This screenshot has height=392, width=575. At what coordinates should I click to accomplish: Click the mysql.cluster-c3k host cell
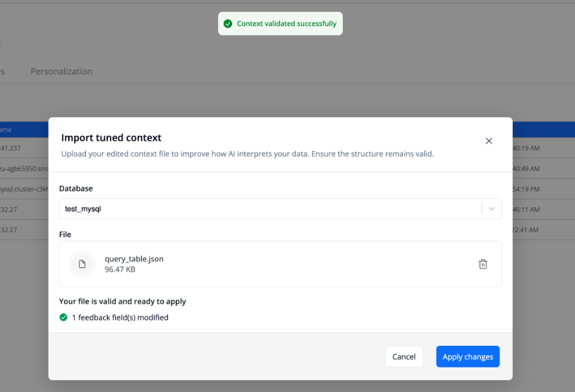pyautogui.click(x=24, y=189)
